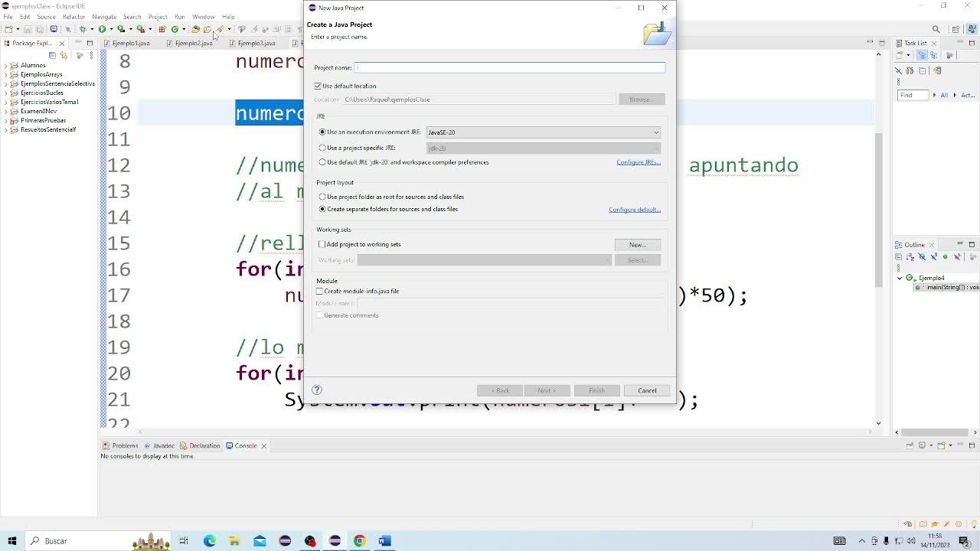Select Use a project specific JRE radio
The height and width of the screenshot is (551, 980).
322,148
